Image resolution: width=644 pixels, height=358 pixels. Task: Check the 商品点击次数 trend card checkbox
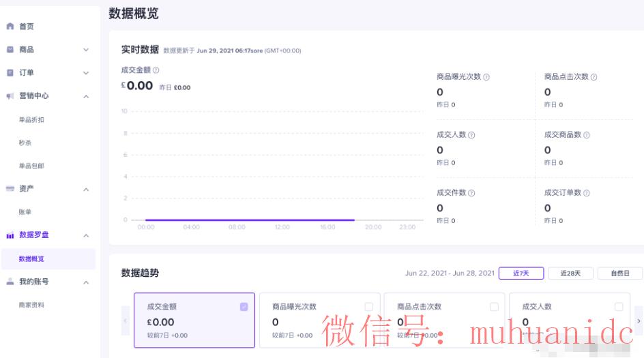pos(494,307)
